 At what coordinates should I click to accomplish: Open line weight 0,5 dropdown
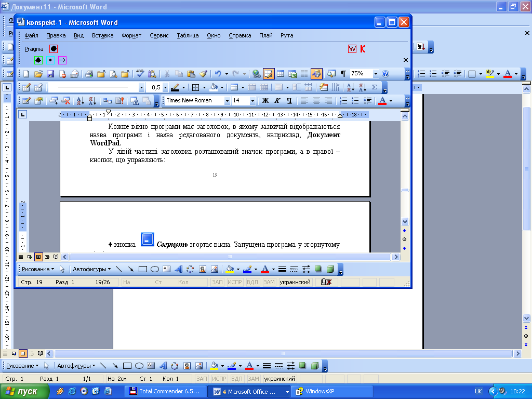coord(165,87)
